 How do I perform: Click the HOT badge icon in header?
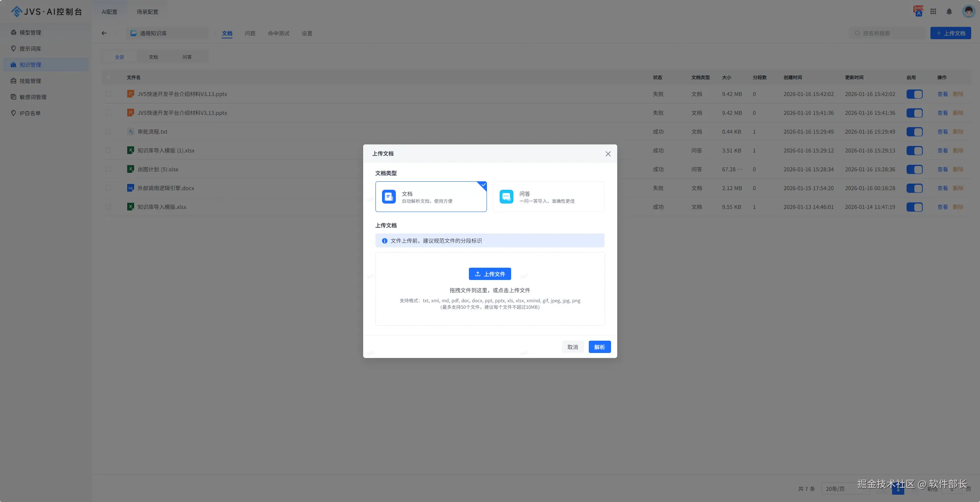coord(919,11)
